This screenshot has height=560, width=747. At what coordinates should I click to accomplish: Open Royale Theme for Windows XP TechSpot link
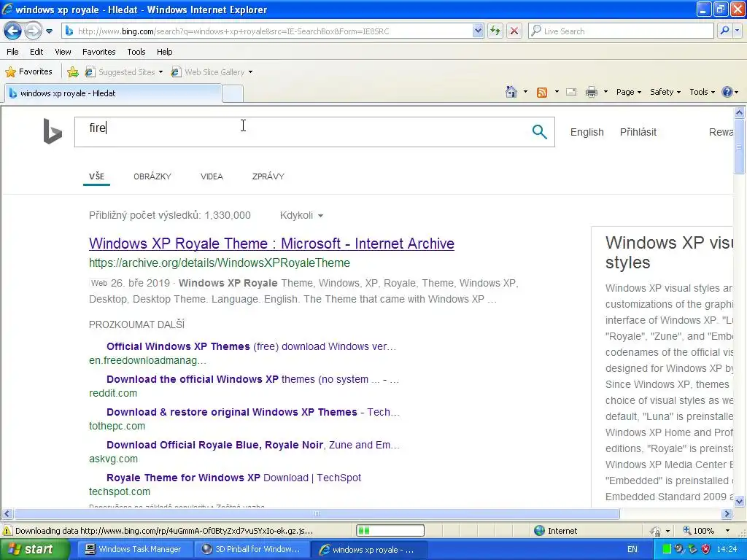point(233,478)
